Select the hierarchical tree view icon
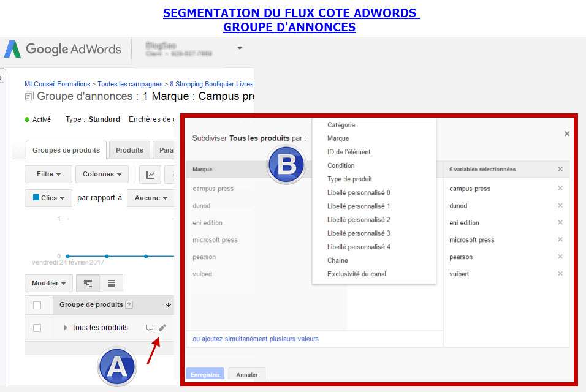 (x=88, y=284)
